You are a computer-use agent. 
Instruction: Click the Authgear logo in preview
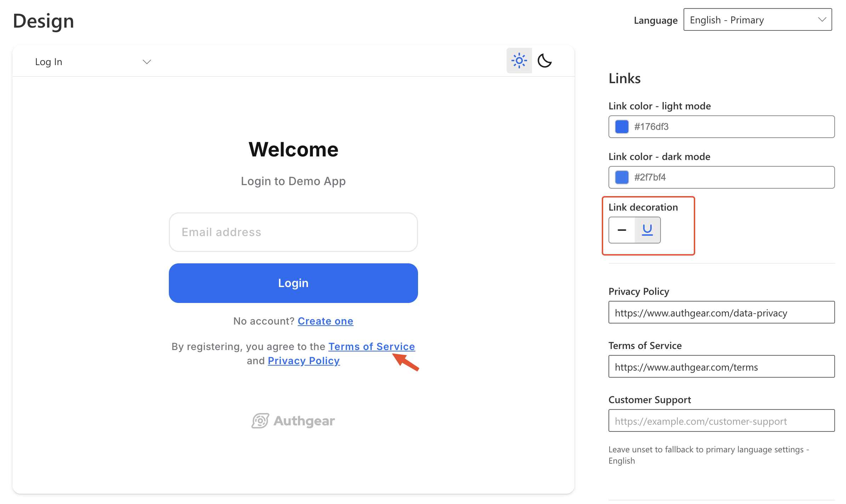293,421
